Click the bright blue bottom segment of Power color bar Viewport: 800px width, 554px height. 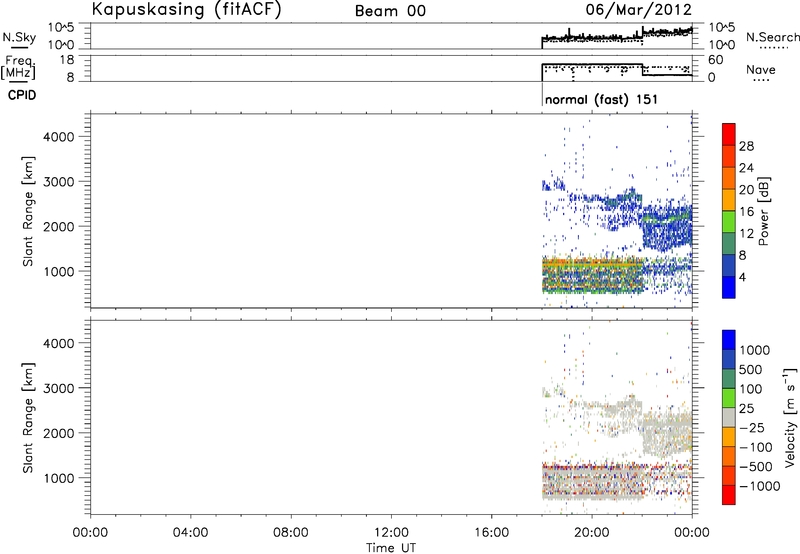(729, 287)
